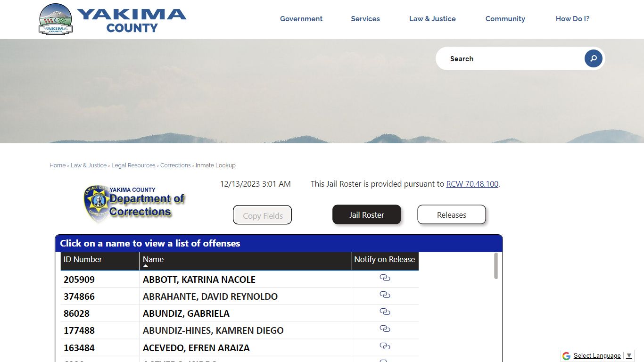The width and height of the screenshot is (644, 362).
Task: Click the Notify on Release column header
Action: 385,261
